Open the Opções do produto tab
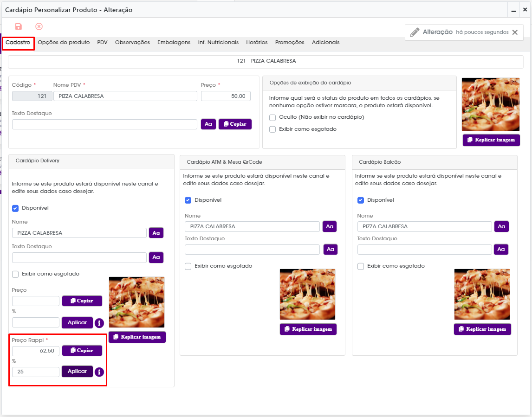The width and height of the screenshot is (532, 417). 64,42
